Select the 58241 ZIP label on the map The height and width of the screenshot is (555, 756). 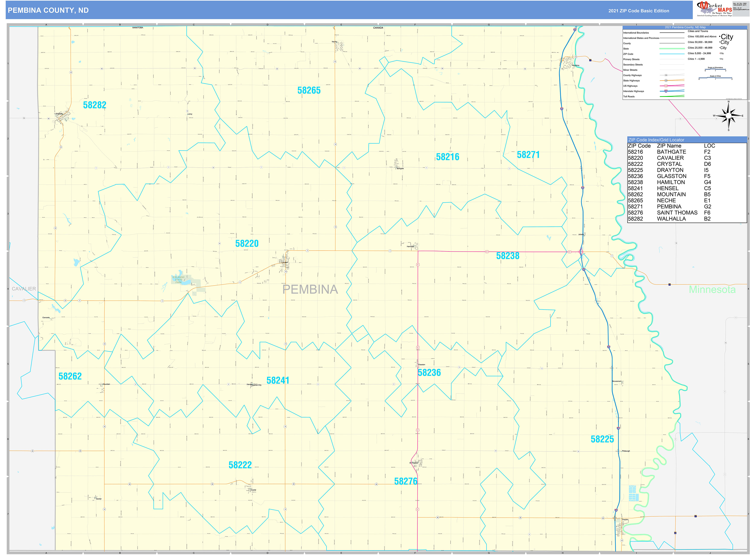pos(278,380)
